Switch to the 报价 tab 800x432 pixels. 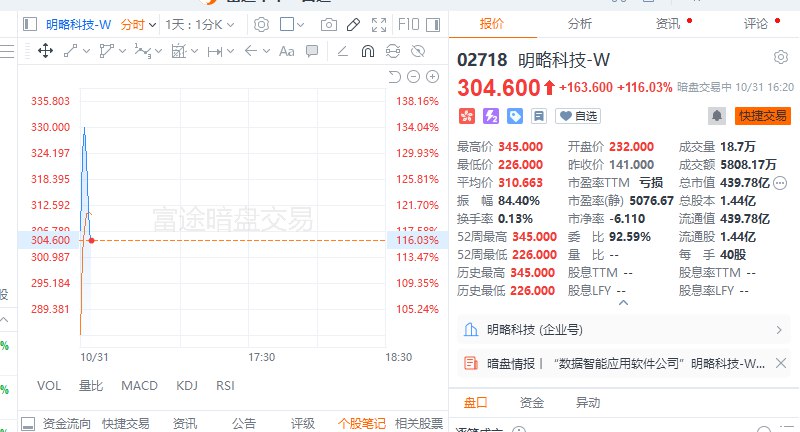point(492,23)
